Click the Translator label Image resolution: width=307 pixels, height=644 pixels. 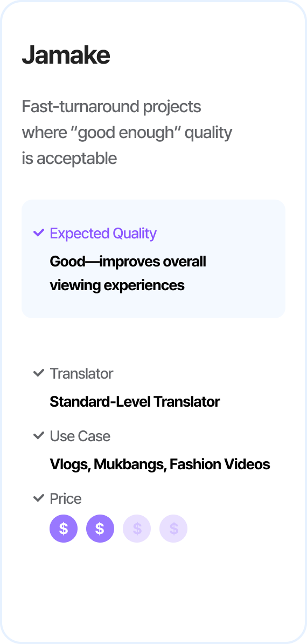coord(81,374)
